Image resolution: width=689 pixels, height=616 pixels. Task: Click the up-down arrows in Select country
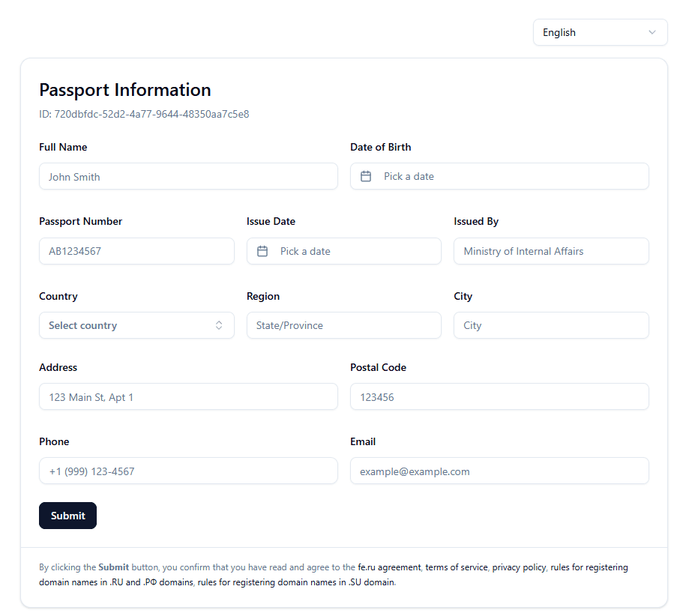click(x=219, y=325)
